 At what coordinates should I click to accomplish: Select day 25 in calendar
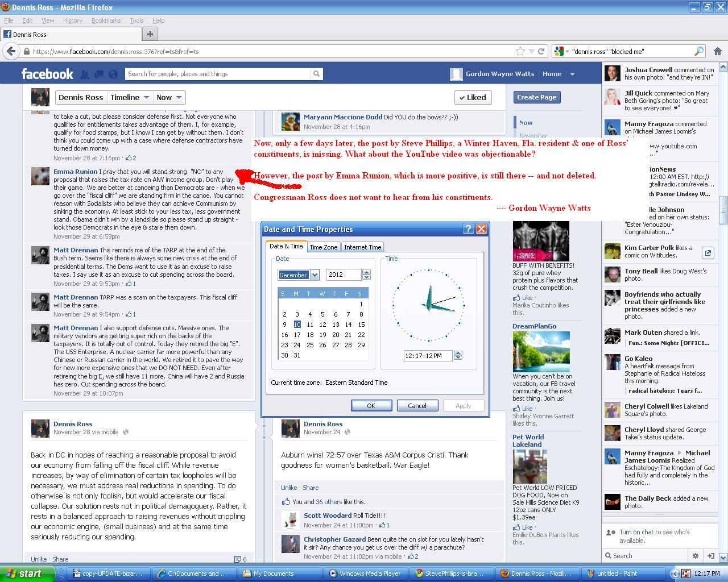(310, 345)
